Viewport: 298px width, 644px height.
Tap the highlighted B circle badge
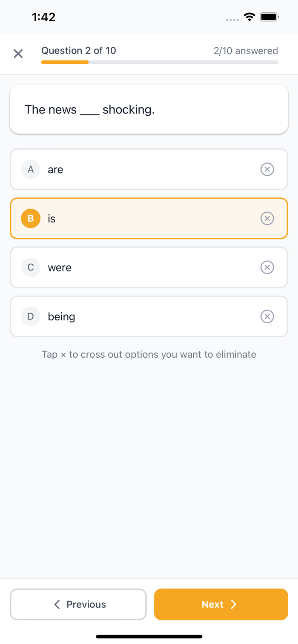point(31,219)
